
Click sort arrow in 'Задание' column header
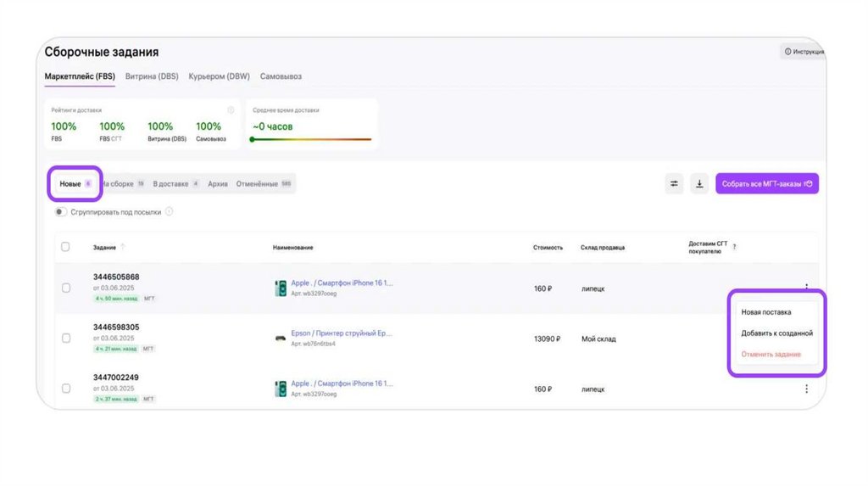123,247
